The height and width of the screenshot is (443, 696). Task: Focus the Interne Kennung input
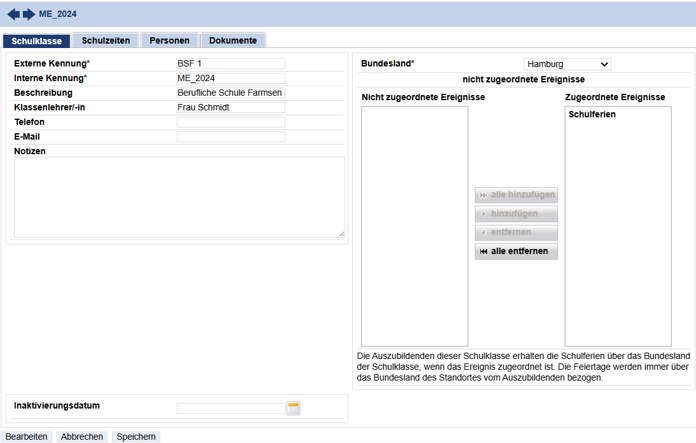click(x=230, y=78)
